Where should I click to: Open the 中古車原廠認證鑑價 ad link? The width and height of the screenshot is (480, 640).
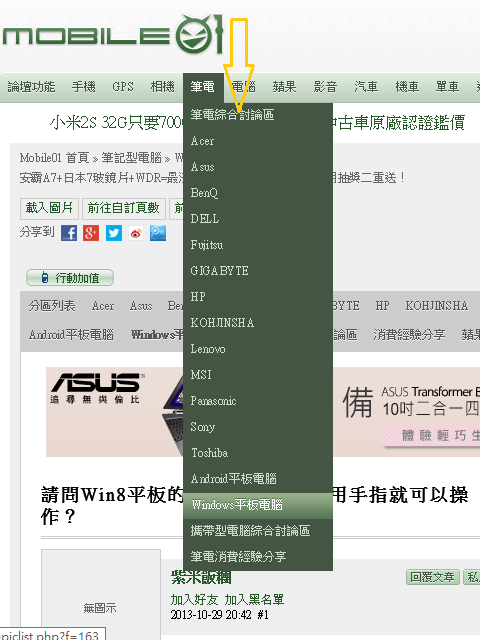[x=399, y=122]
